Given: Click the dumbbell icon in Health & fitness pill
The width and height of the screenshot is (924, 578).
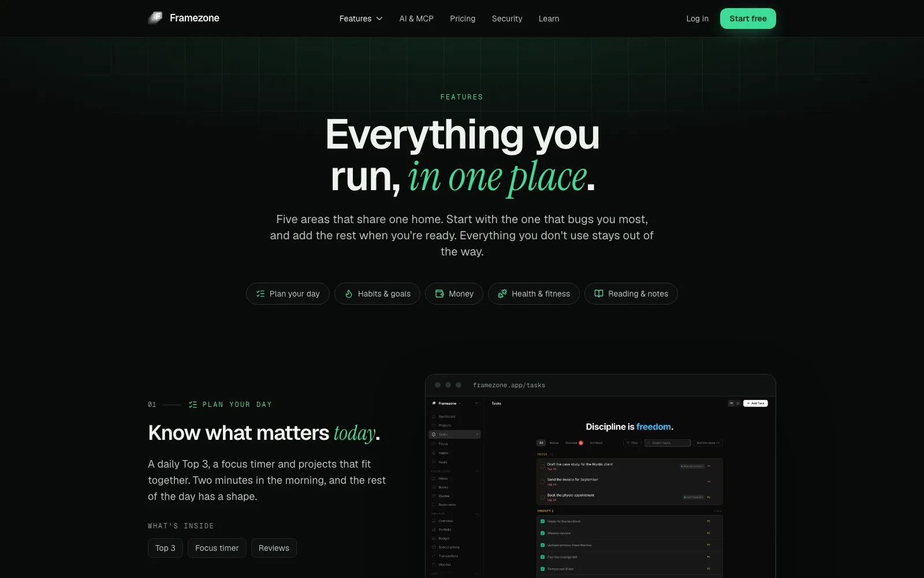Looking at the screenshot, I should (502, 294).
